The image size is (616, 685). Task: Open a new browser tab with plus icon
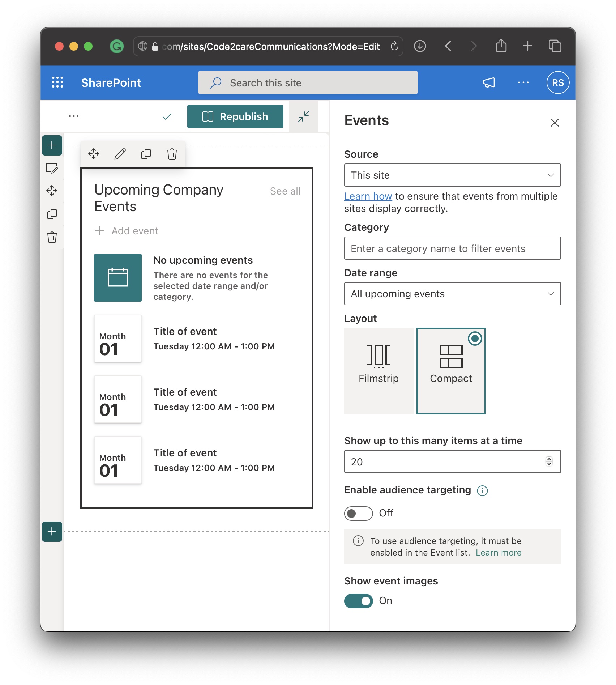tap(527, 46)
